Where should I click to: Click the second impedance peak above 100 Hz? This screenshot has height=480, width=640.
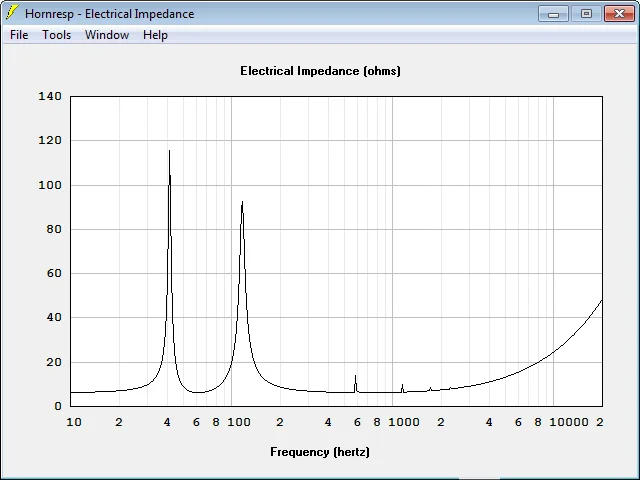(242, 202)
